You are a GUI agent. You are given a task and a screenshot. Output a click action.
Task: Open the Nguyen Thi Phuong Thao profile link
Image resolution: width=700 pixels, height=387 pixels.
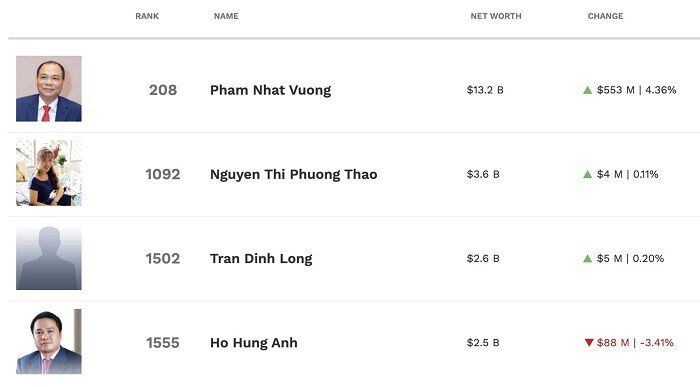(294, 175)
